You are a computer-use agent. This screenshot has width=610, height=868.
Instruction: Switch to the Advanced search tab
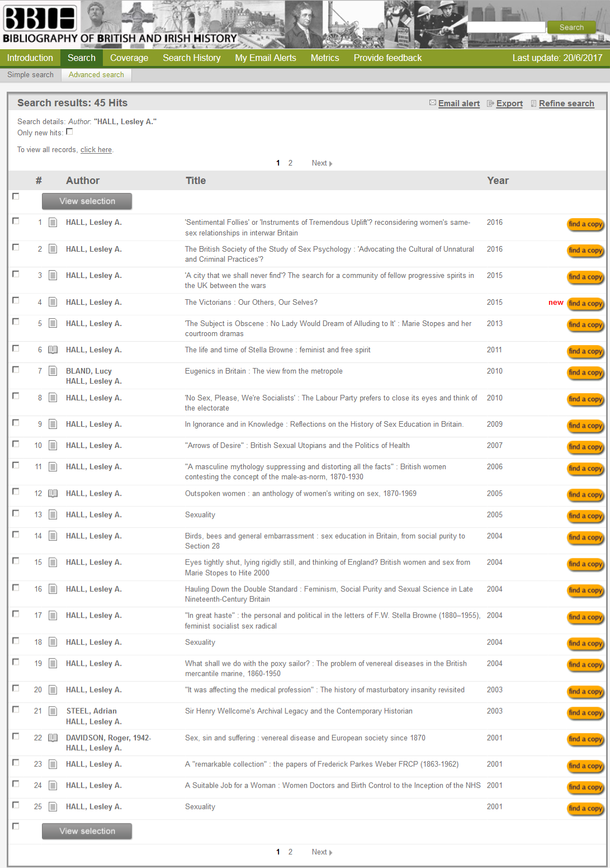tap(96, 75)
